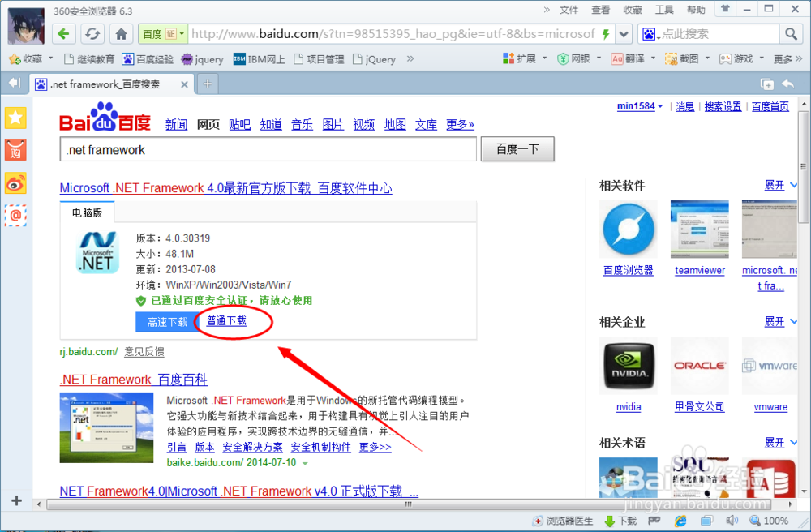The height and width of the screenshot is (532, 811).
Task: Open the address bar history dropdown
Action: click(x=624, y=34)
